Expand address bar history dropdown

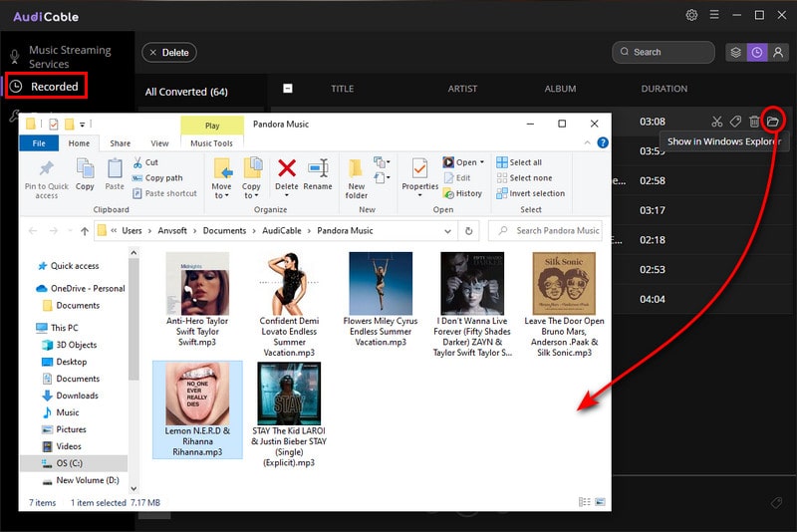(x=447, y=231)
